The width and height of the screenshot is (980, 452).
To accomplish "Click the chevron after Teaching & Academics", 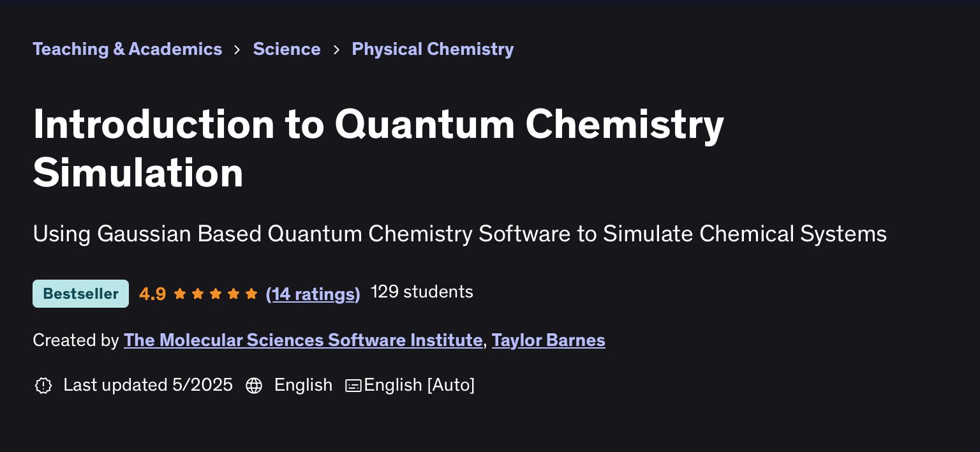I will tap(237, 50).
